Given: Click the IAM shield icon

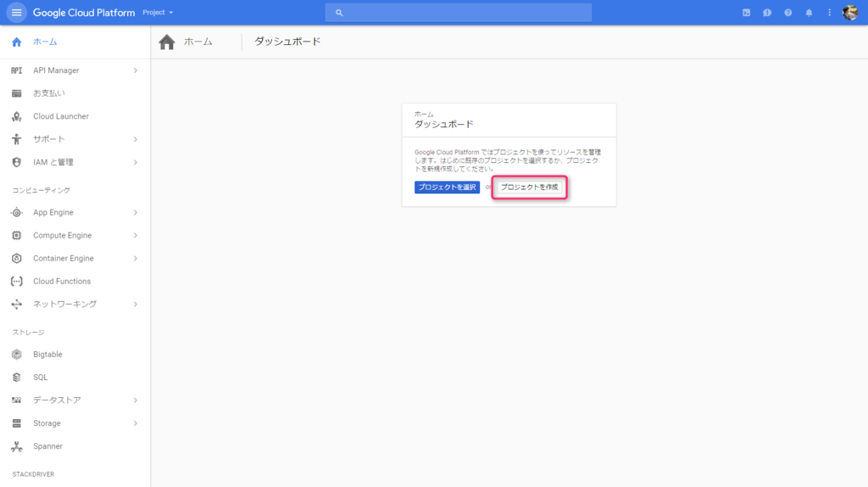Looking at the screenshot, I should pyautogui.click(x=17, y=162).
